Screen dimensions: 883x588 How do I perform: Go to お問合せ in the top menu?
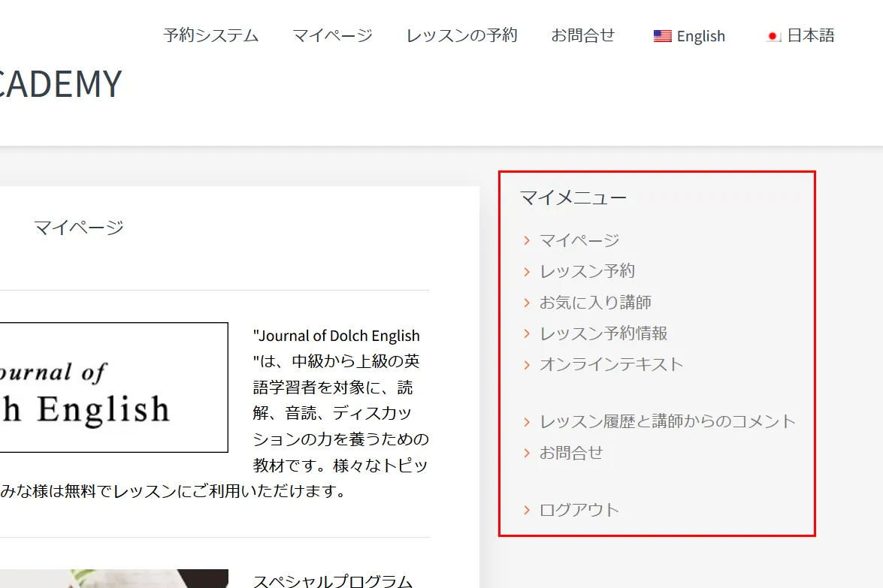click(x=583, y=35)
